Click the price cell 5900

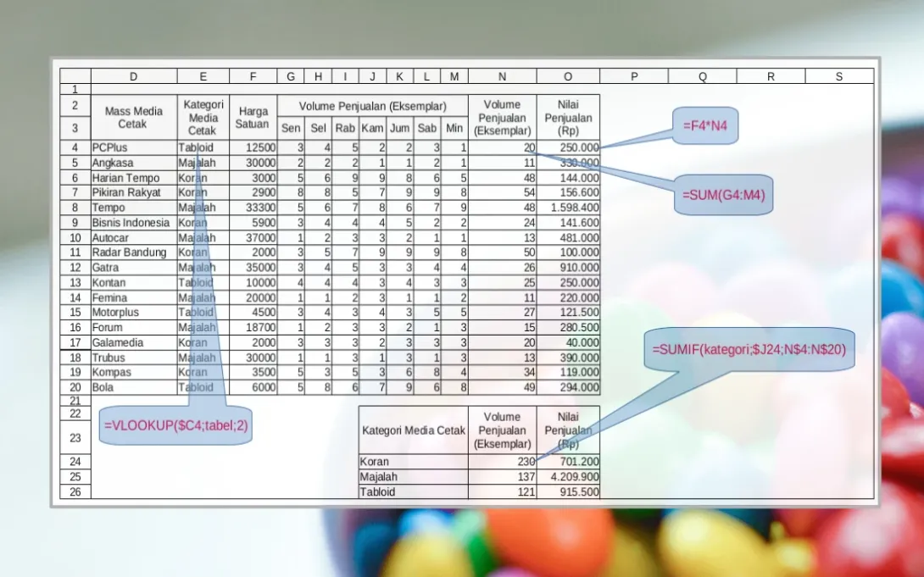pos(253,223)
